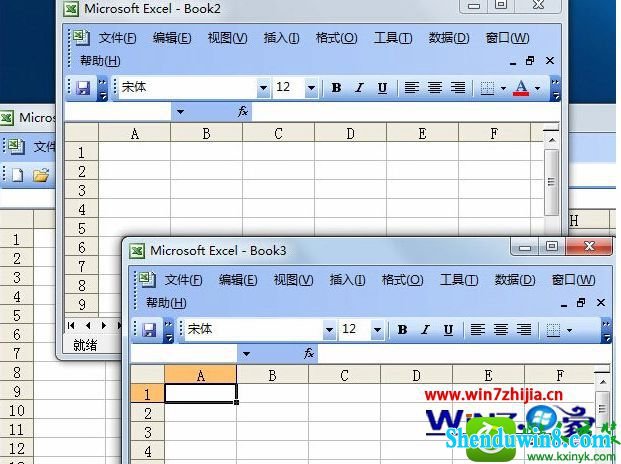
Task: Open 文件(F) menu in Book3
Action: click(x=183, y=280)
